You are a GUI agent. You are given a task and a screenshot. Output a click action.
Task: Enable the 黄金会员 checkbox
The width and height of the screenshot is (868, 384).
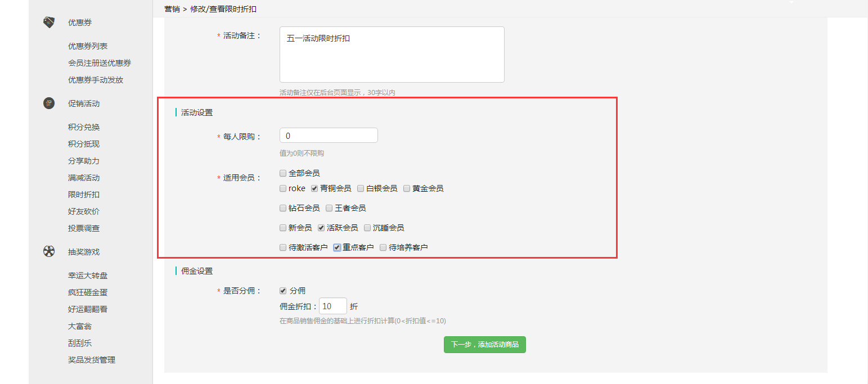407,188
